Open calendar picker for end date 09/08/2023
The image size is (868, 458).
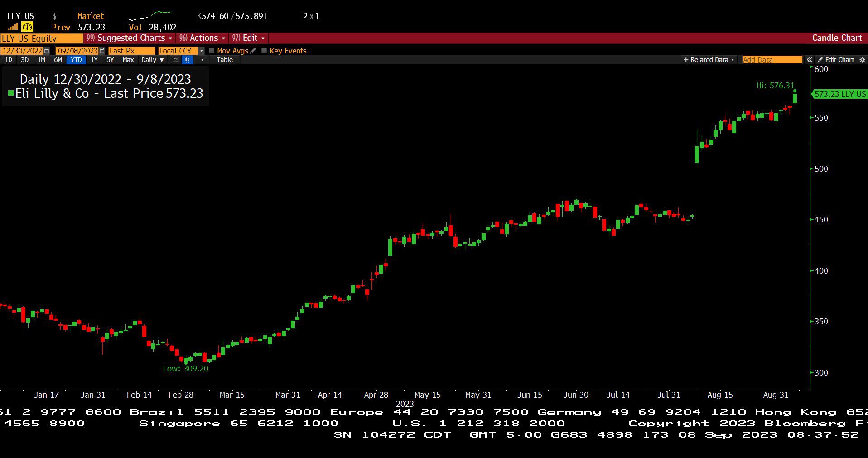tap(102, 51)
